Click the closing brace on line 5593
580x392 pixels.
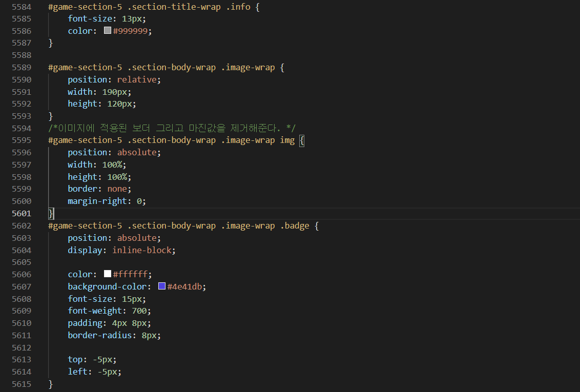point(51,116)
